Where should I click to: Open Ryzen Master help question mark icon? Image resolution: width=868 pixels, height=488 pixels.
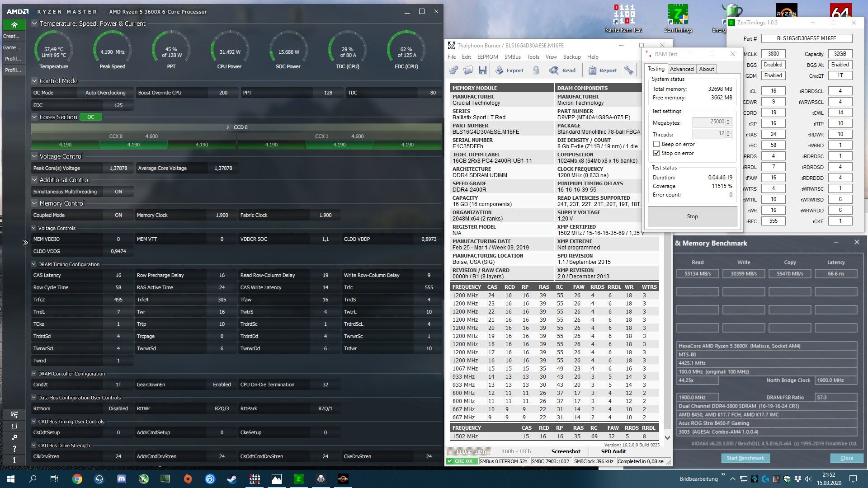pyautogui.click(x=14, y=449)
